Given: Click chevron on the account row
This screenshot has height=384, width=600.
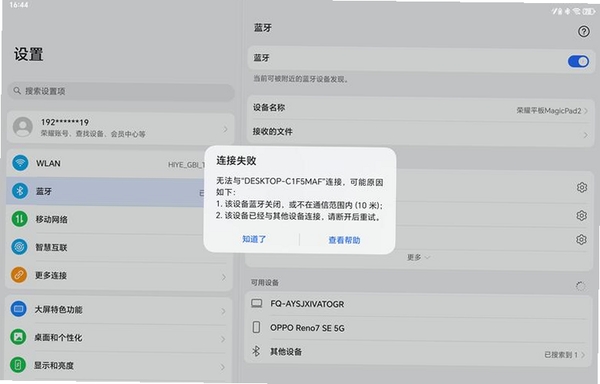Looking at the screenshot, I should [225, 129].
